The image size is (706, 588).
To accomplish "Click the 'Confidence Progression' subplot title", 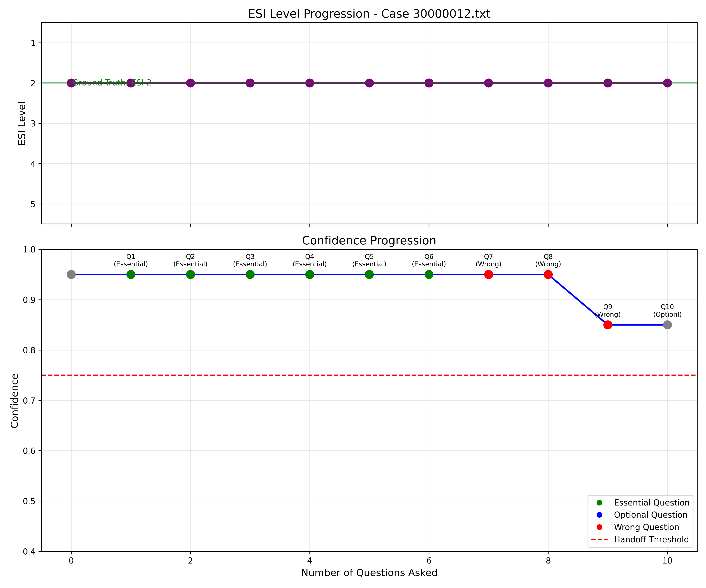I will [369, 240].
